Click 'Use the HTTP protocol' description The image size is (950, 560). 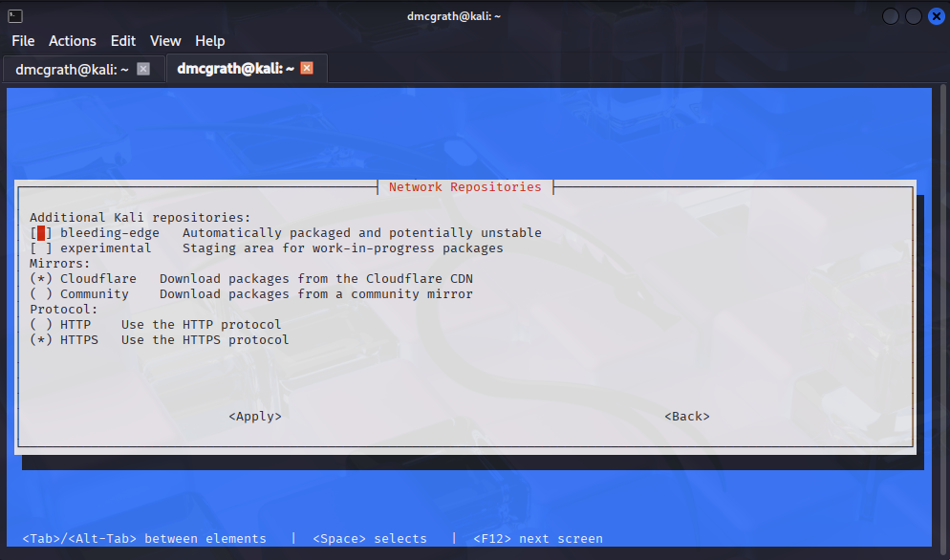(x=201, y=324)
